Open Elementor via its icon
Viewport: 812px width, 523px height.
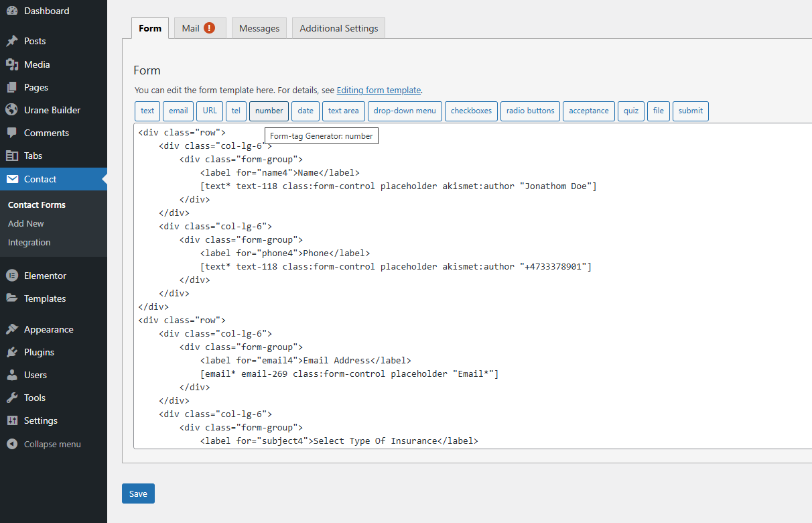(x=12, y=276)
